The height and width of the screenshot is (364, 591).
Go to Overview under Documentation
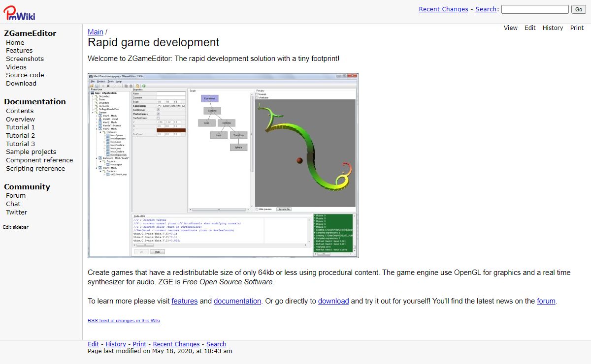point(20,120)
